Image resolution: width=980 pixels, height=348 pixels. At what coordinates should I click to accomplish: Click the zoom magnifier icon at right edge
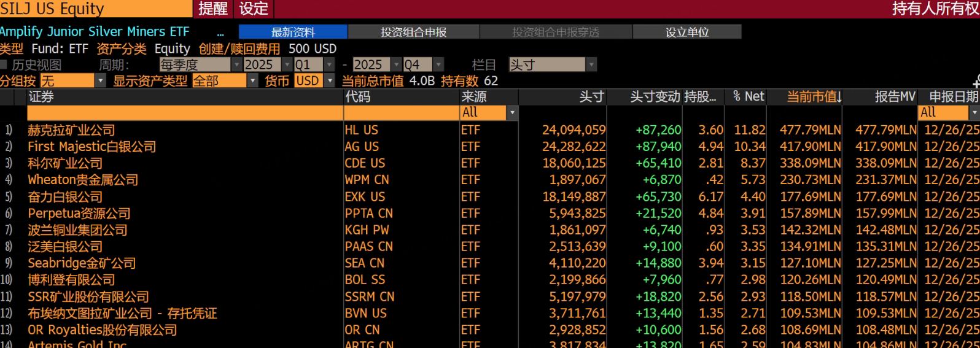[x=976, y=82]
